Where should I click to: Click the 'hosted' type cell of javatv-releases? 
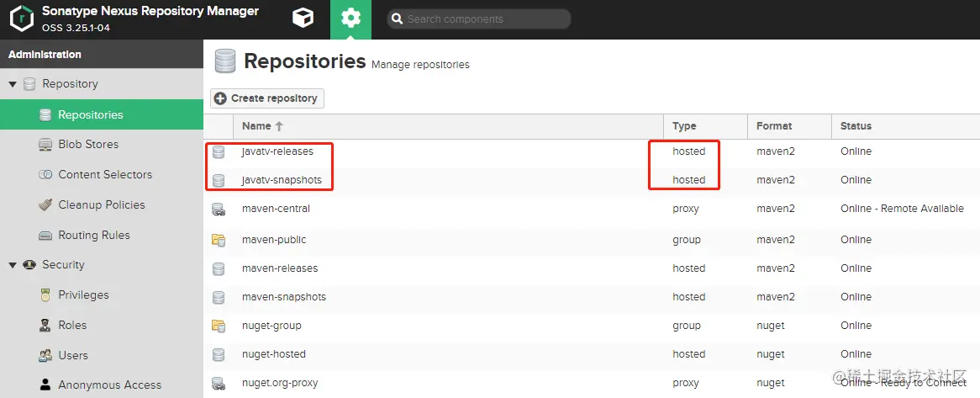point(688,151)
